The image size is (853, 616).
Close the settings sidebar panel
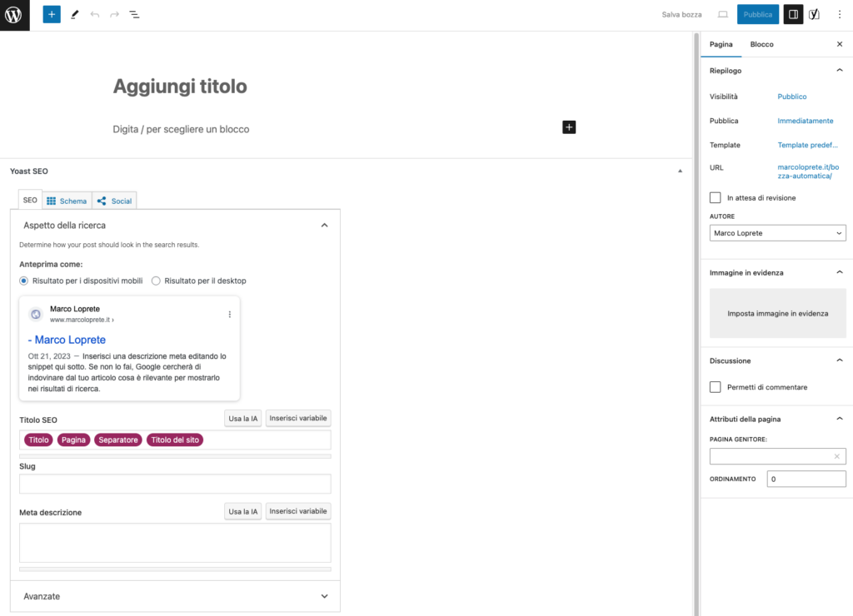[840, 44]
